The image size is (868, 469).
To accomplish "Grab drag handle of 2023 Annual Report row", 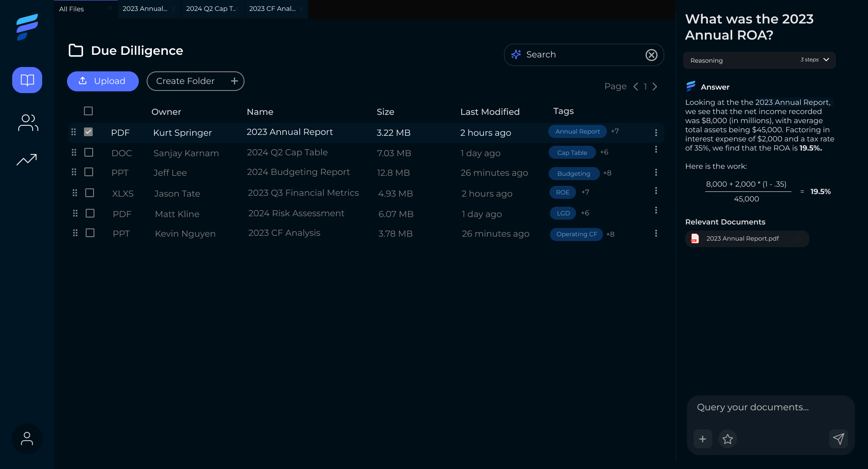I will (x=74, y=132).
